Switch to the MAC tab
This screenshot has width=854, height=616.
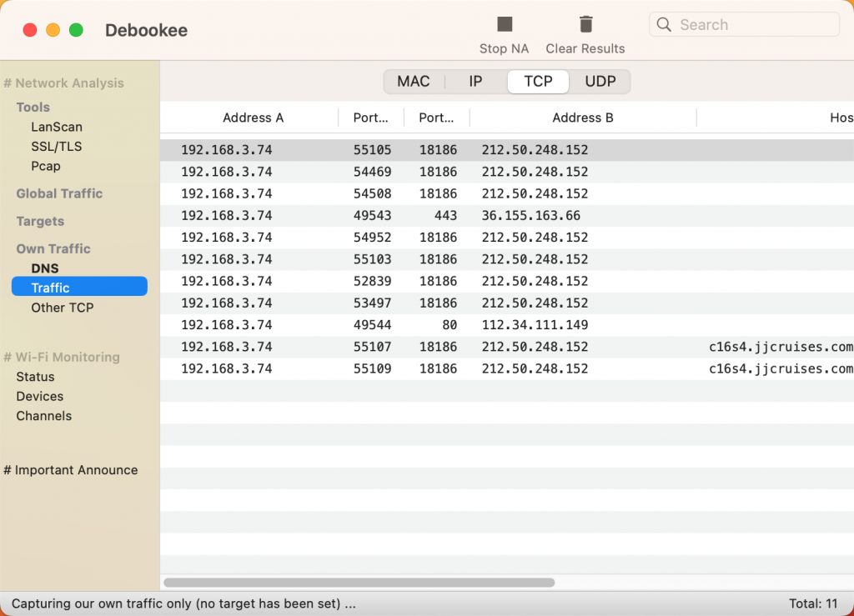(414, 81)
